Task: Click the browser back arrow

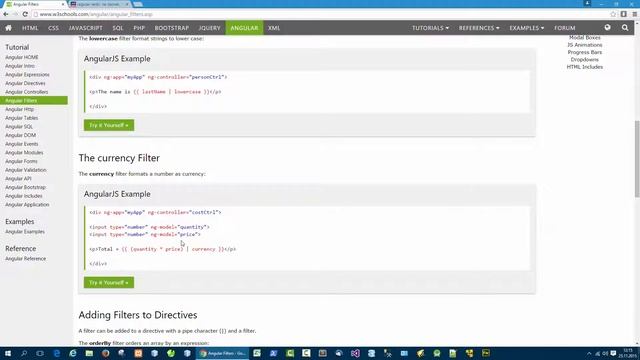Action: (6, 14)
